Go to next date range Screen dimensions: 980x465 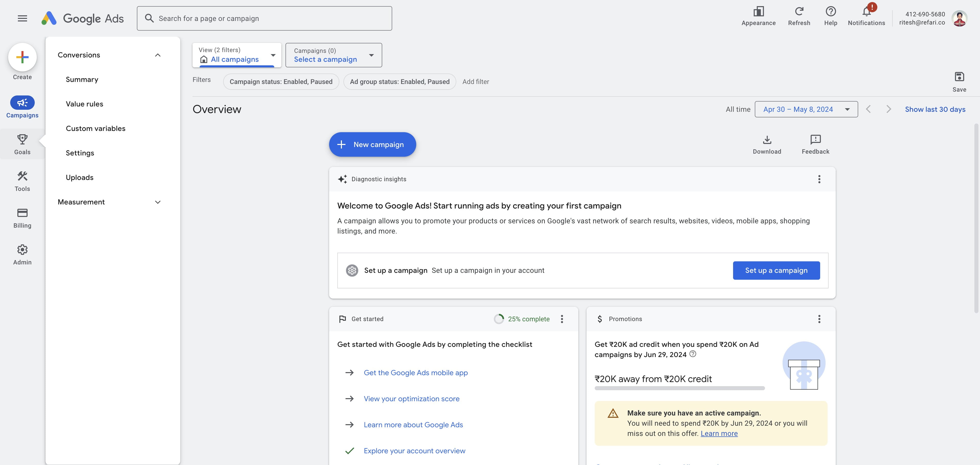(x=888, y=109)
